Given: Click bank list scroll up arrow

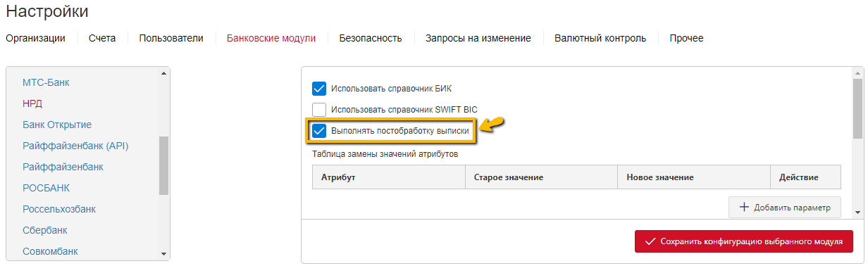Looking at the screenshot, I should click(164, 72).
